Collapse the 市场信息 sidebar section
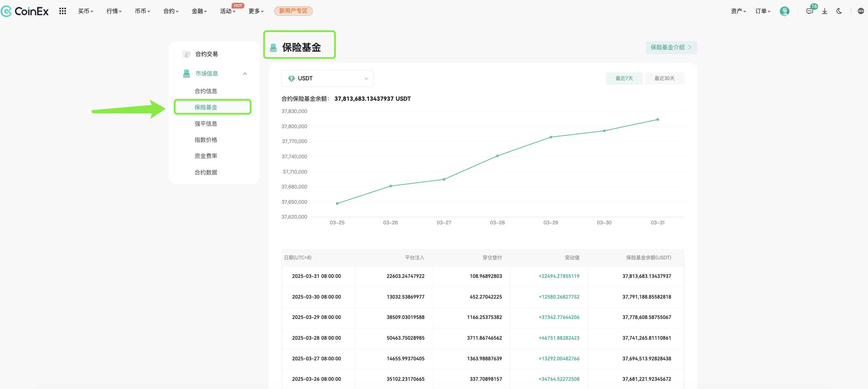Viewport: 868px width, 389px height. click(245, 73)
